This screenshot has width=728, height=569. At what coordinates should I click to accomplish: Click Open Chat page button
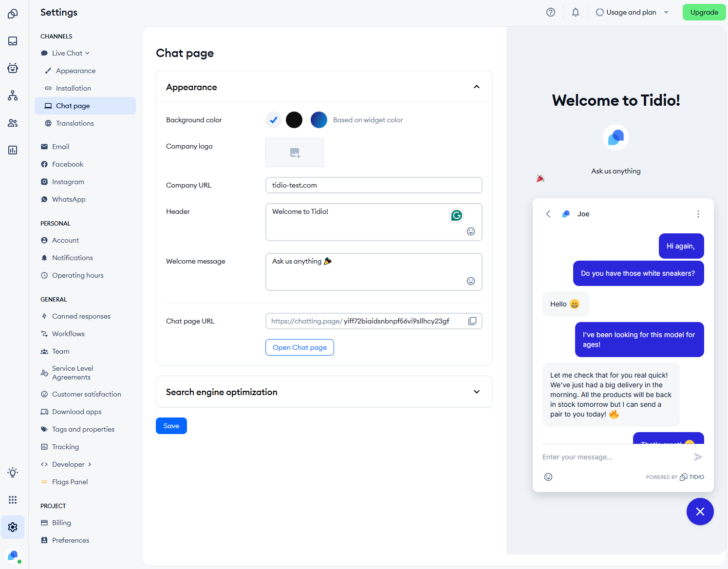tap(299, 347)
